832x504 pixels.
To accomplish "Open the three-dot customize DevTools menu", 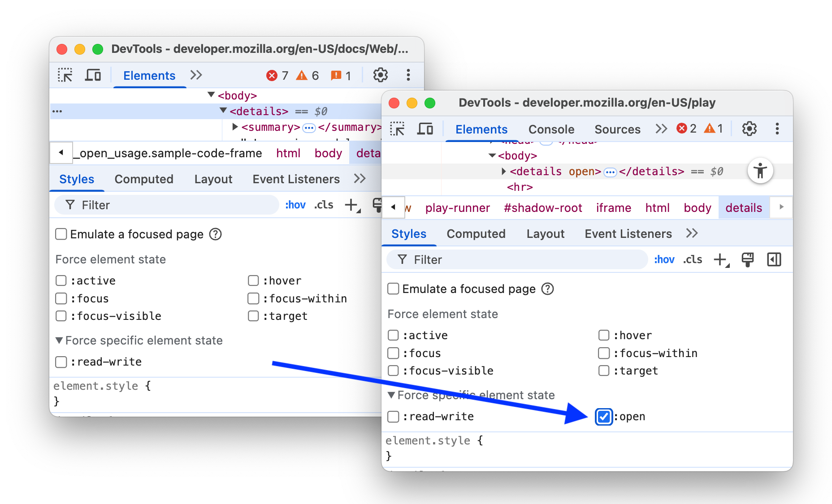I will click(778, 129).
